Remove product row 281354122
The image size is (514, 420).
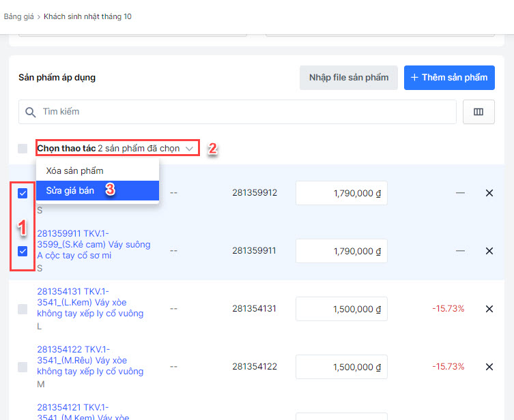coord(489,367)
